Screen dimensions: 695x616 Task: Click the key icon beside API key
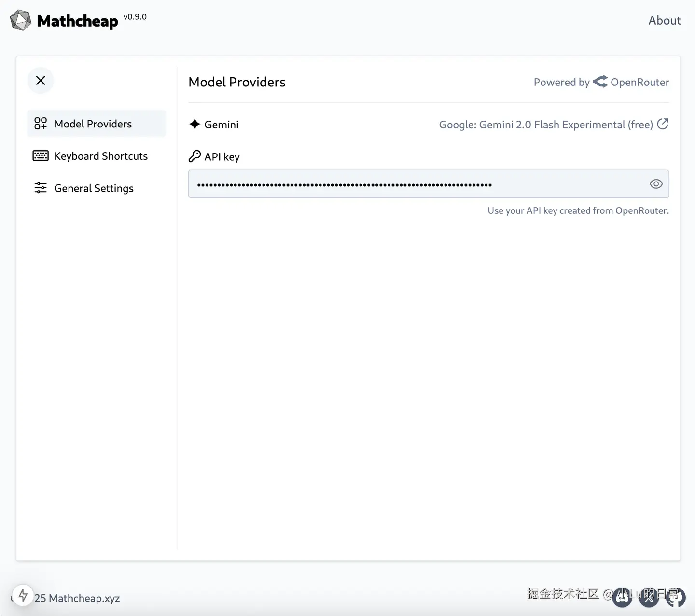tap(195, 156)
